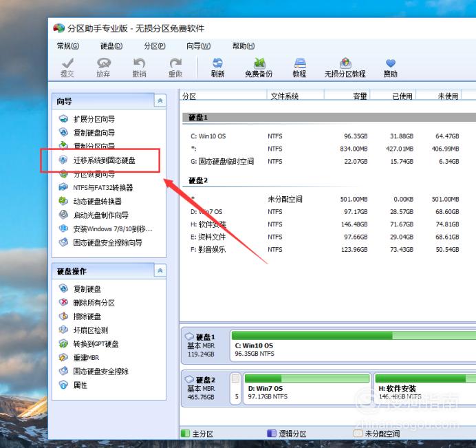Launch 固态硬盘安全擦除向导
The image size is (476, 448).
[100, 242]
